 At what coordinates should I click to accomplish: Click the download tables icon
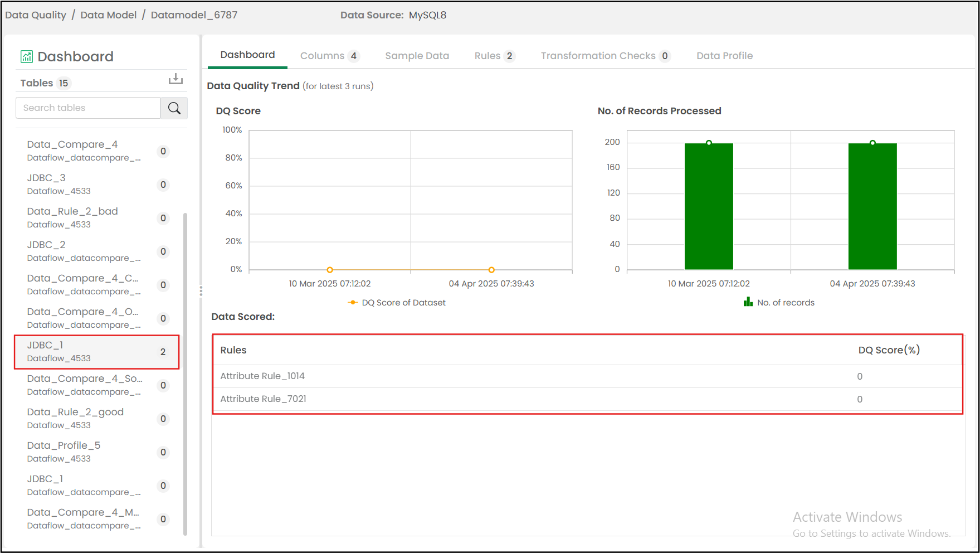[x=175, y=79]
